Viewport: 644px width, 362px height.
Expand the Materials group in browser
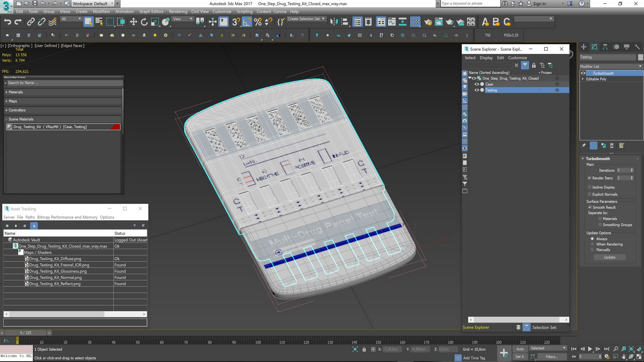click(x=6, y=92)
